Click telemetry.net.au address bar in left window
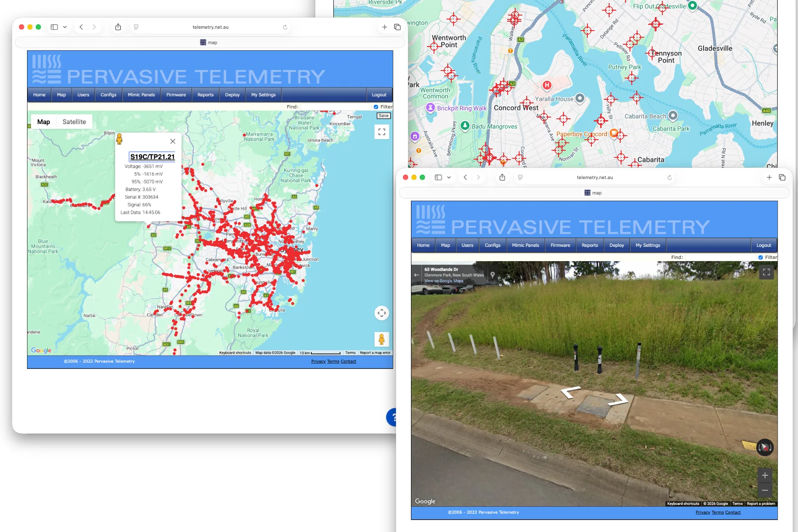Viewport: 798px width, 532px height. pos(211,27)
